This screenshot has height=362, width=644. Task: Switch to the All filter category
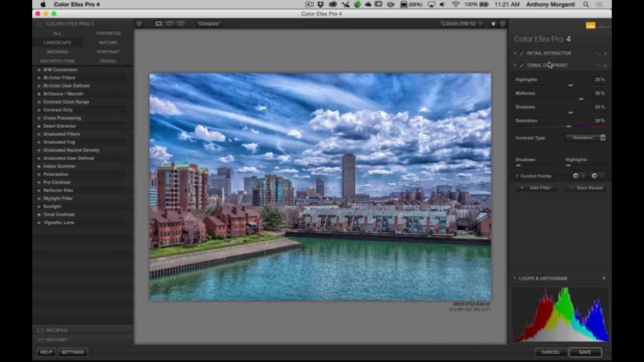click(57, 33)
